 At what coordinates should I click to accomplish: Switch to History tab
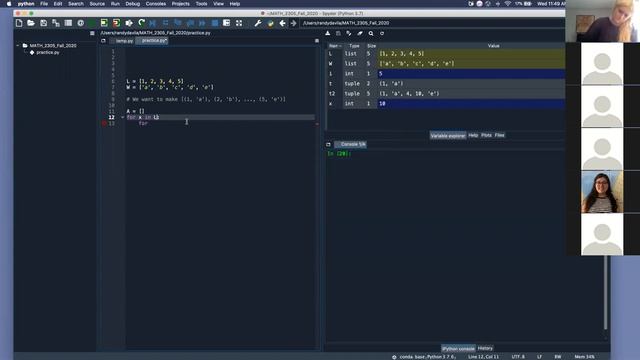[485, 348]
